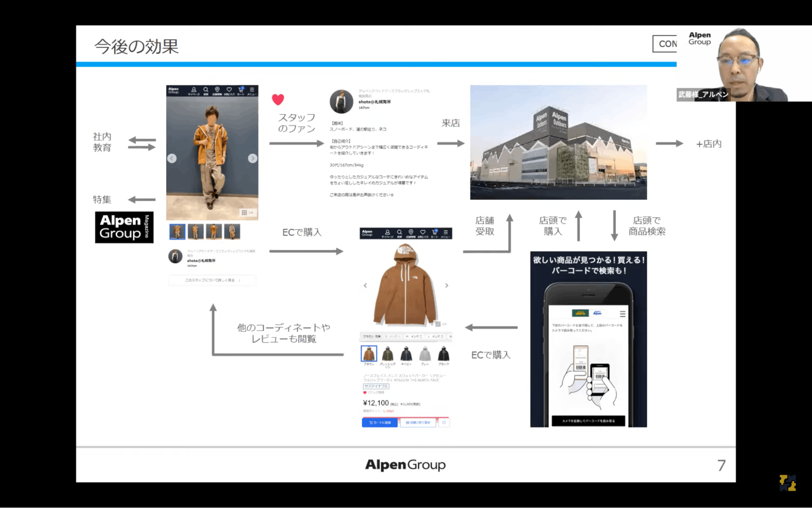The width and height of the screenshot is (812, 508).
Task: Choose the ネイビー hoodie color swatch
Action: pyautogui.click(x=406, y=354)
